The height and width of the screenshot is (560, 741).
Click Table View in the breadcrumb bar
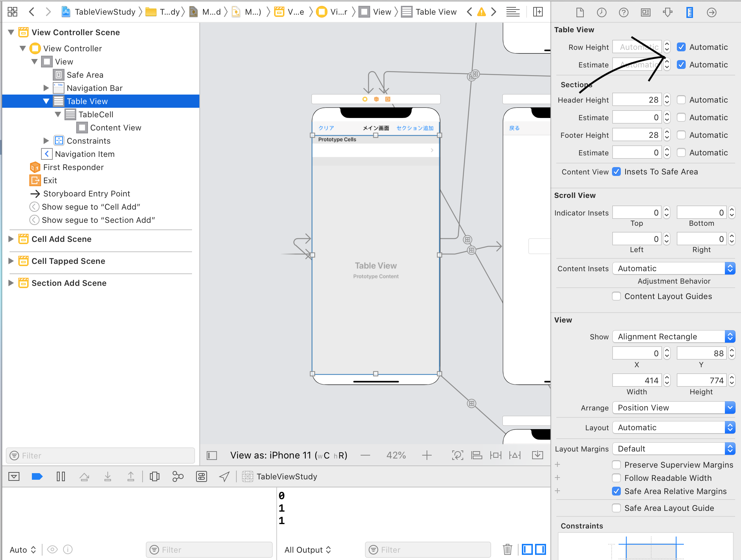coord(436,12)
